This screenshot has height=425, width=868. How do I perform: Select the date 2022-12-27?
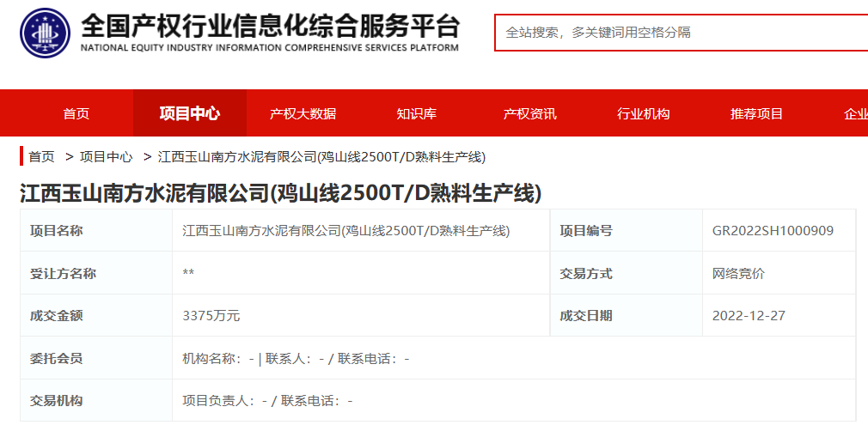point(749,316)
